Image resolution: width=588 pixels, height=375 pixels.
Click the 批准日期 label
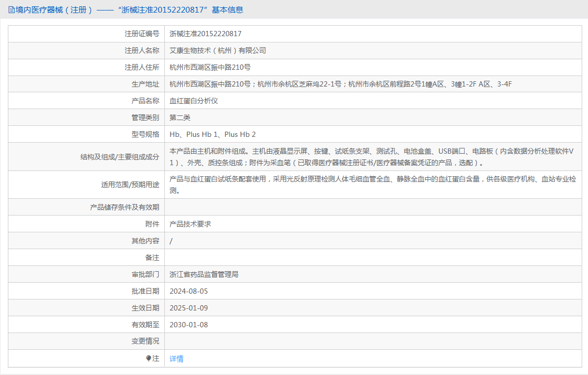coord(145,292)
